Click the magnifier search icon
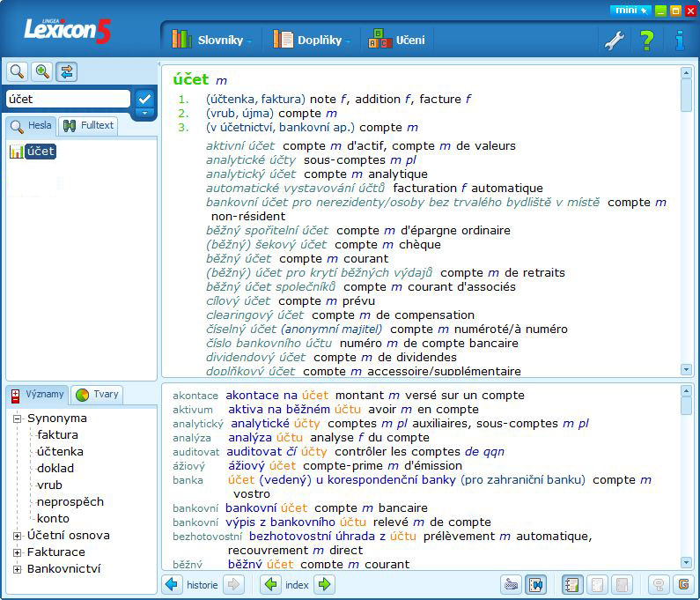 (x=17, y=71)
